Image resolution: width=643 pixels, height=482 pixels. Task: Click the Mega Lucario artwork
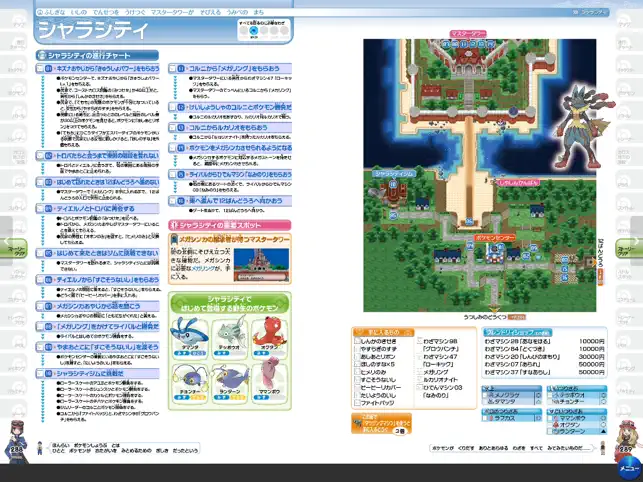pyautogui.click(x=581, y=128)
